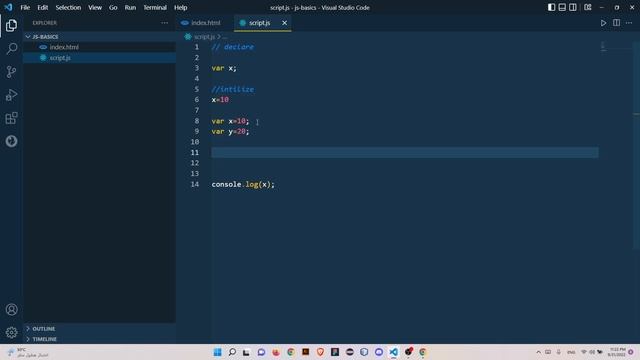Toggle the secondary side bar layout icon

pyautogui.click(x=573, y=7)
